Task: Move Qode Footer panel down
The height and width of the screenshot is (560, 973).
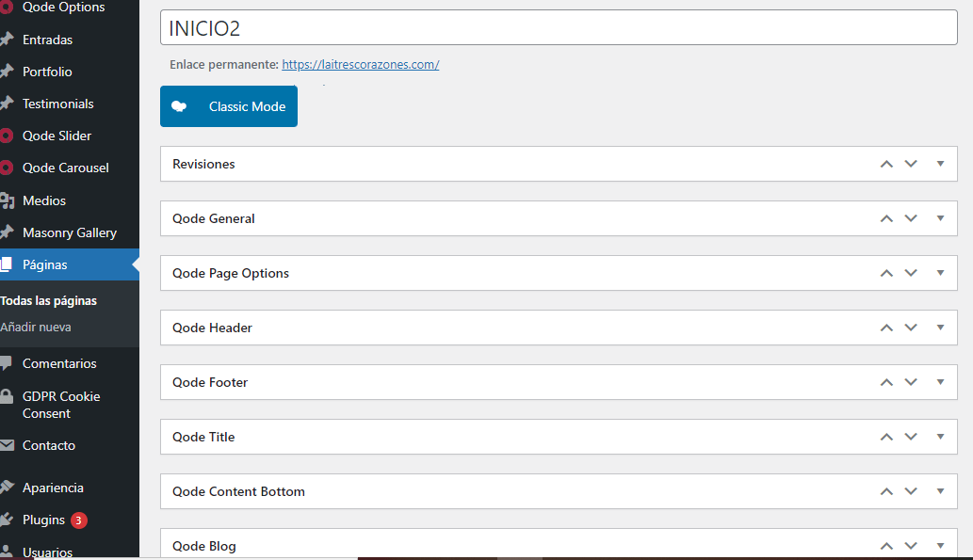Action: 911,383
